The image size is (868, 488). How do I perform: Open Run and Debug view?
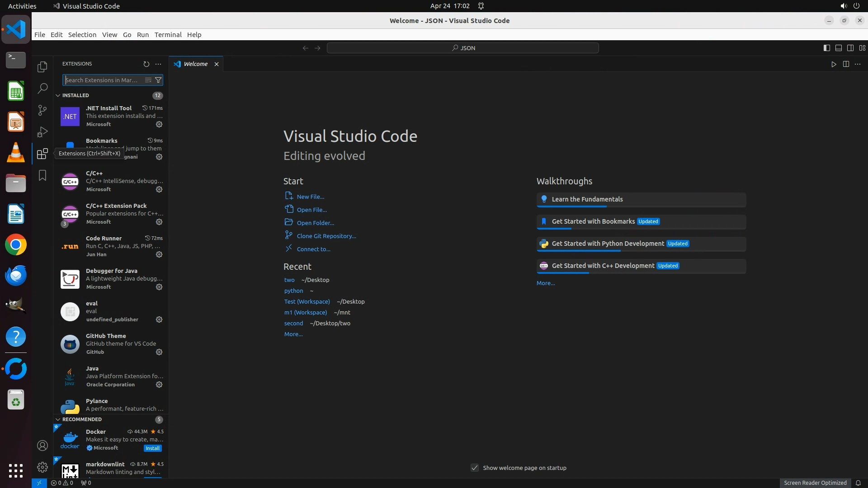[42, 131]
